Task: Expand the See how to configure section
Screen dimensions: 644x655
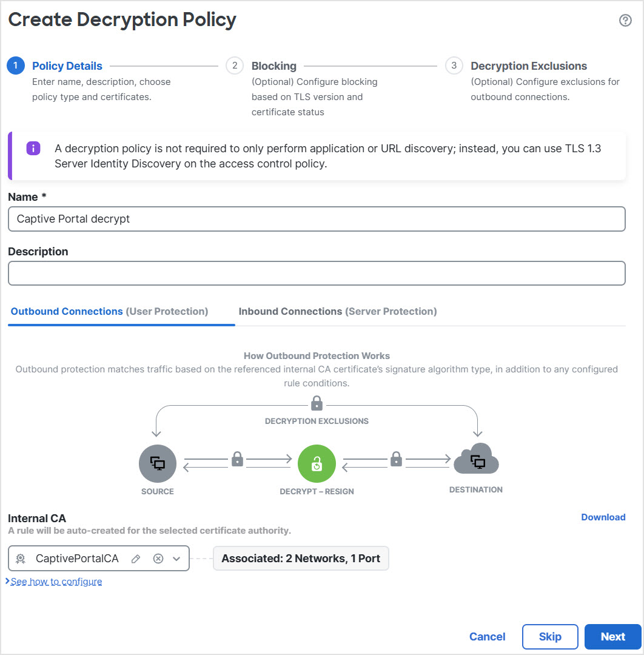Action: click(55, 581)
